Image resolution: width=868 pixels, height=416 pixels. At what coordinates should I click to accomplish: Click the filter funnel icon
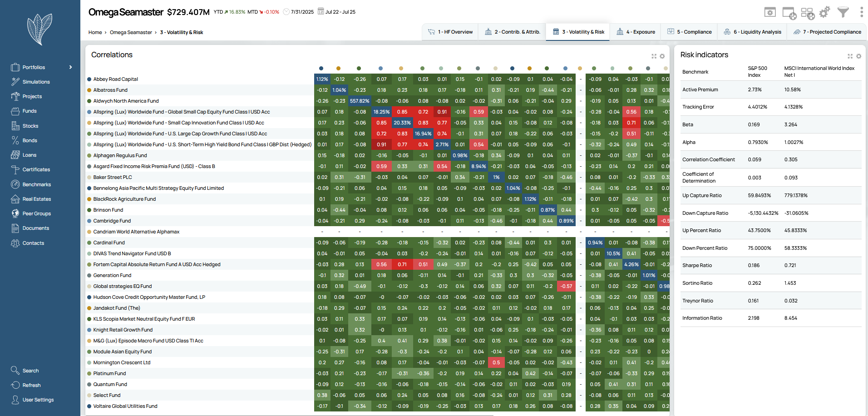tap(843, 12)
